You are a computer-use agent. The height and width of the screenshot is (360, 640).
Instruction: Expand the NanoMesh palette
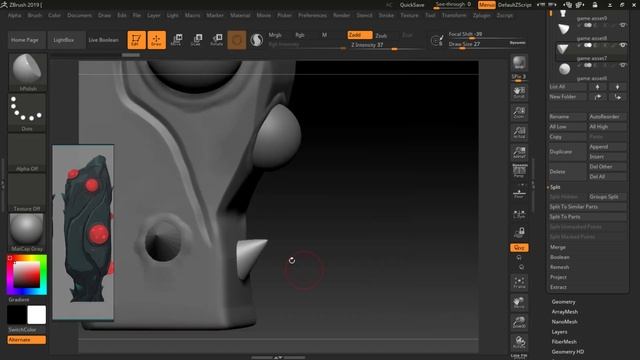pyautogui.click(x=564, y=322)
